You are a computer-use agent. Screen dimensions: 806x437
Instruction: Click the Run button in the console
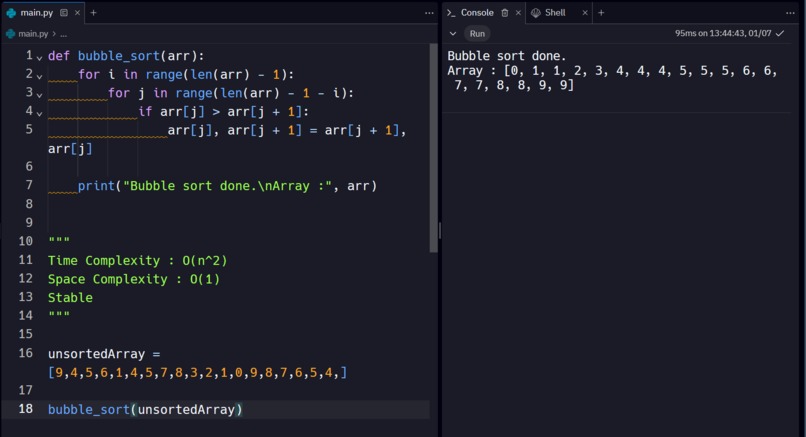point(477,33)
